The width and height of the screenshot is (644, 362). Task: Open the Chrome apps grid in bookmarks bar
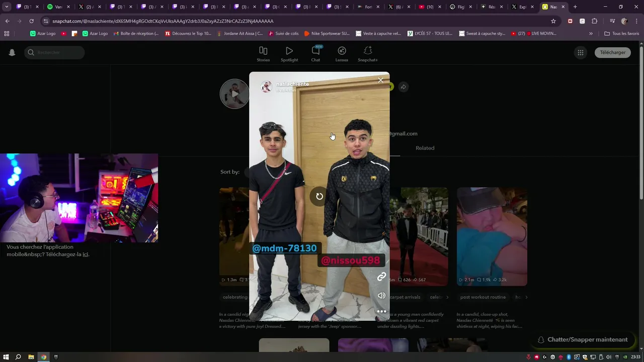click(x=7, y=34)
